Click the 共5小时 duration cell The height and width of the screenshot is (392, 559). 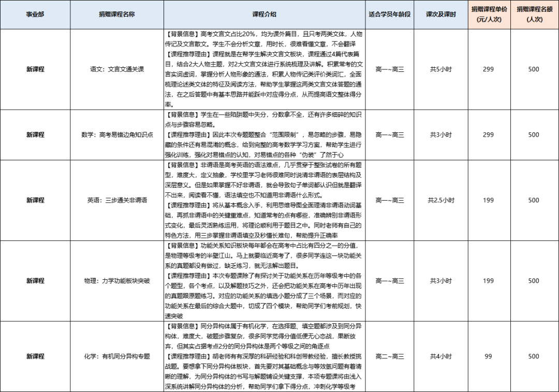point(440,69)
